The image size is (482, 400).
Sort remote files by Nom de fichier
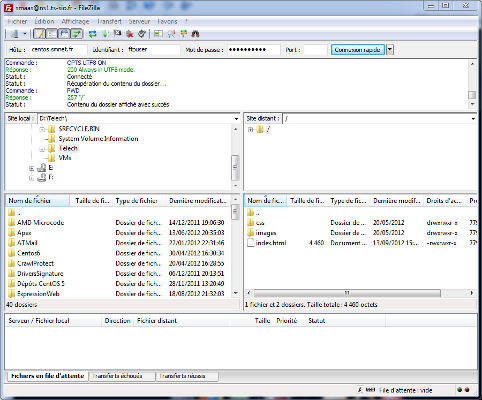[x=266, y=201]
